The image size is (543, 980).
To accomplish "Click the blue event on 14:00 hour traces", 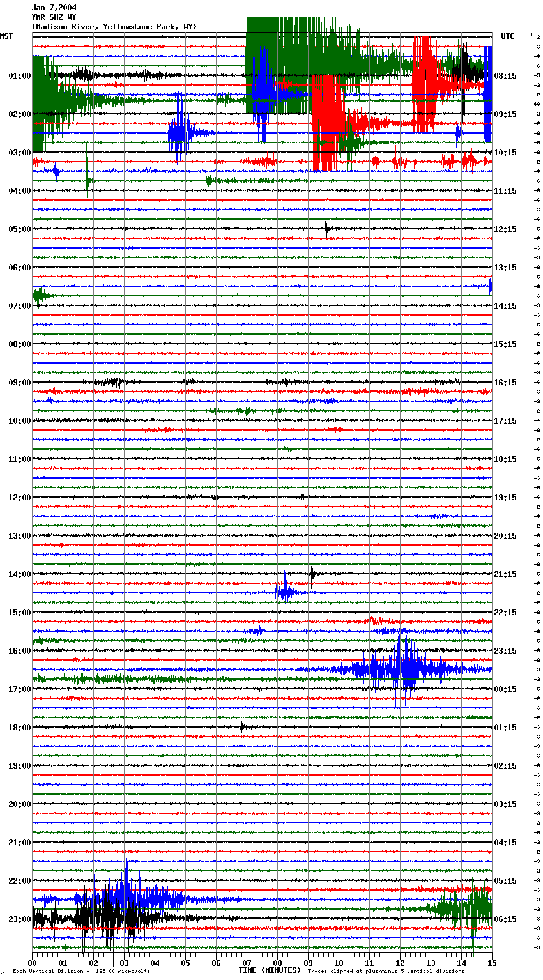I will point(286,592).
